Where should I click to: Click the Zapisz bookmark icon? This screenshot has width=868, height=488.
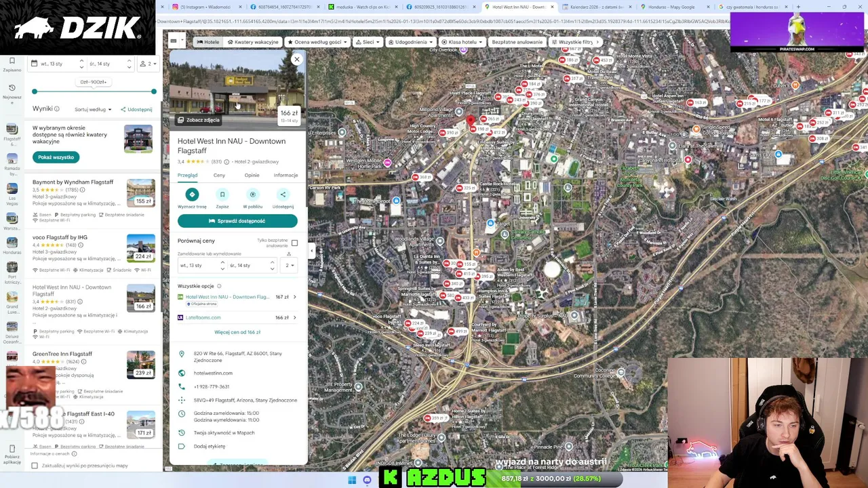coord(222,195)
